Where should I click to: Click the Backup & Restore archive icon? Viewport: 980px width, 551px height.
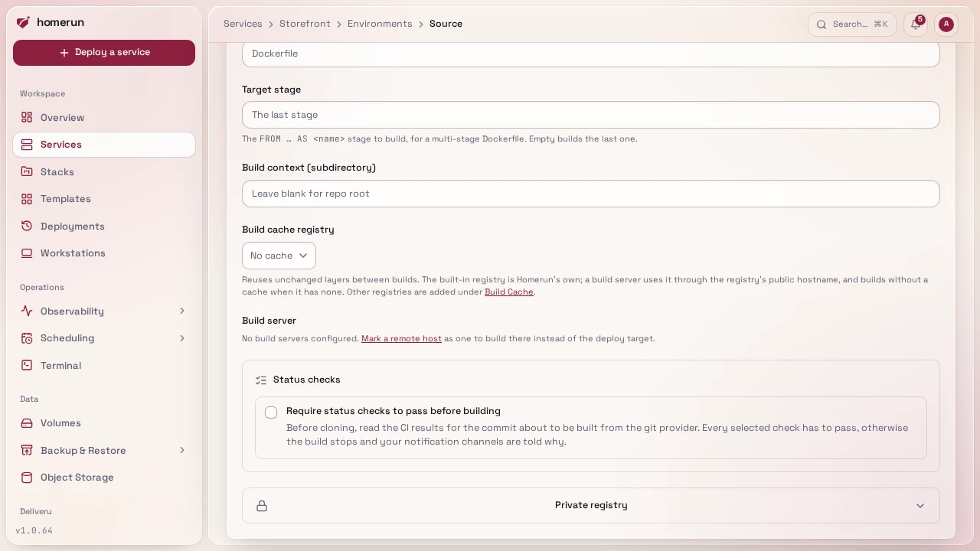coord(27,450)
